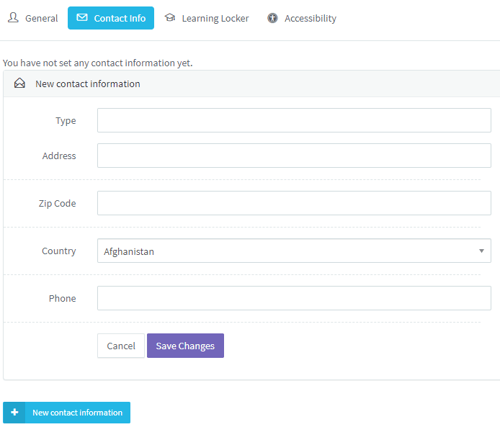Click the graduation cap icon
This screenshot has height=427, width=500.
point(170,17)
